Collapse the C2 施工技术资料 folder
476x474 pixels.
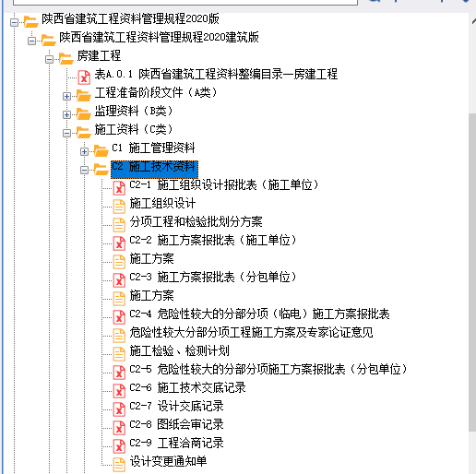tap(84, 170)
